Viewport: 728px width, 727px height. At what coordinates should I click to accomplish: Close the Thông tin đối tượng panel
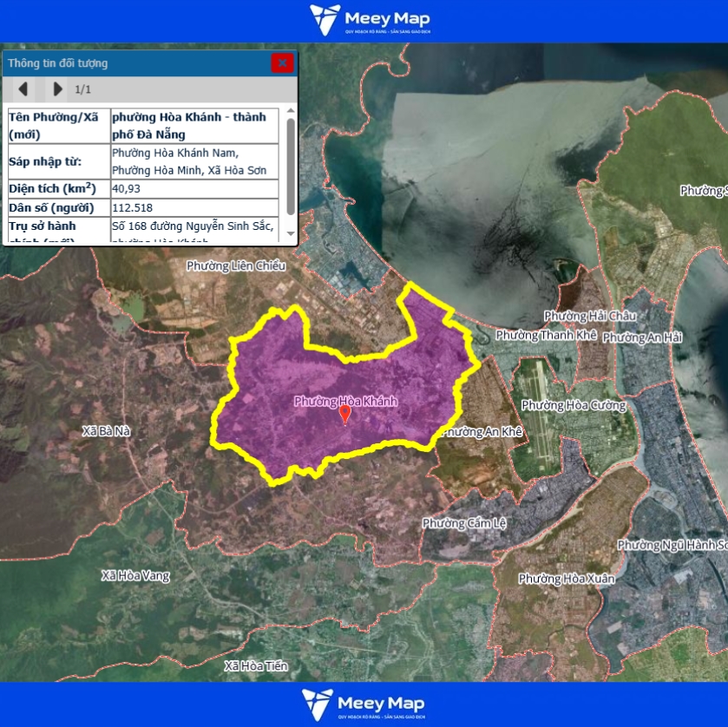(282, 62)
